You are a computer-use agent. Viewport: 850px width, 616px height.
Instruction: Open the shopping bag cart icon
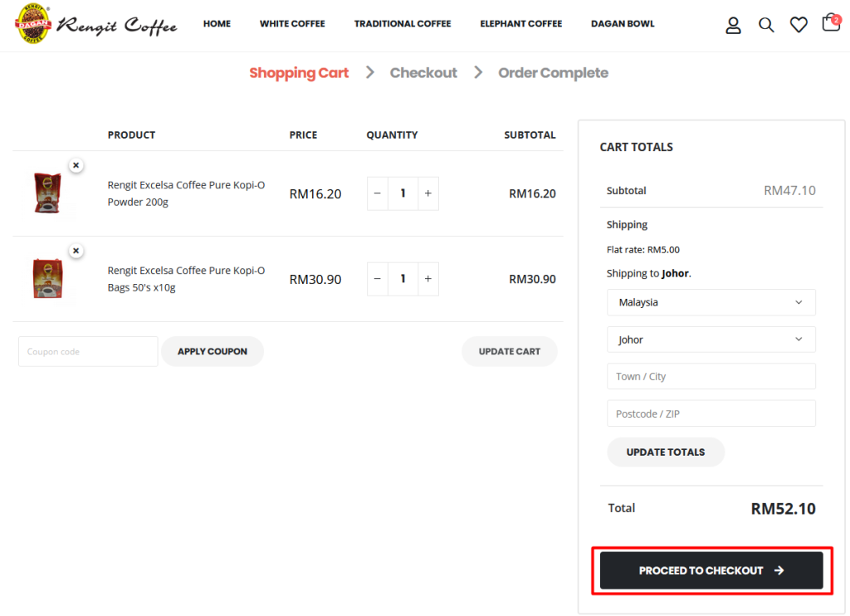[830, 23]
